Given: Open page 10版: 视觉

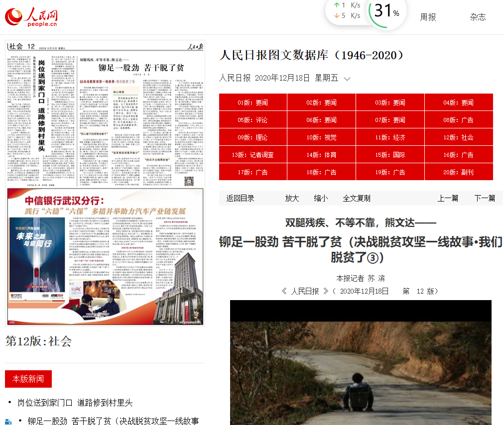Looking at the screenshot, I should pos(321,137).
